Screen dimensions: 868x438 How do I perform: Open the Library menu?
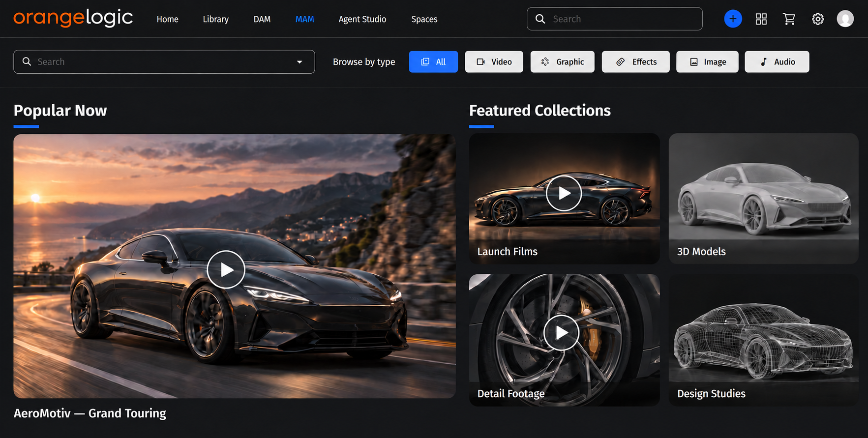coord(215,19)
